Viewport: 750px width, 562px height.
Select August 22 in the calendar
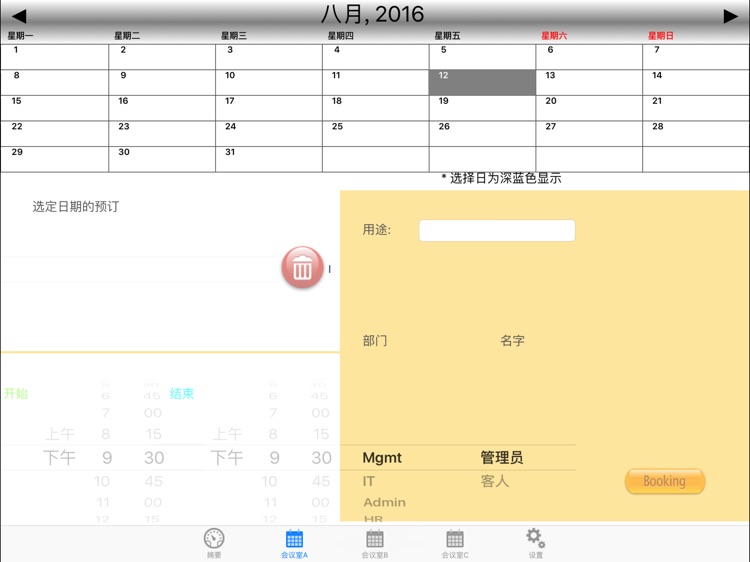55,133
